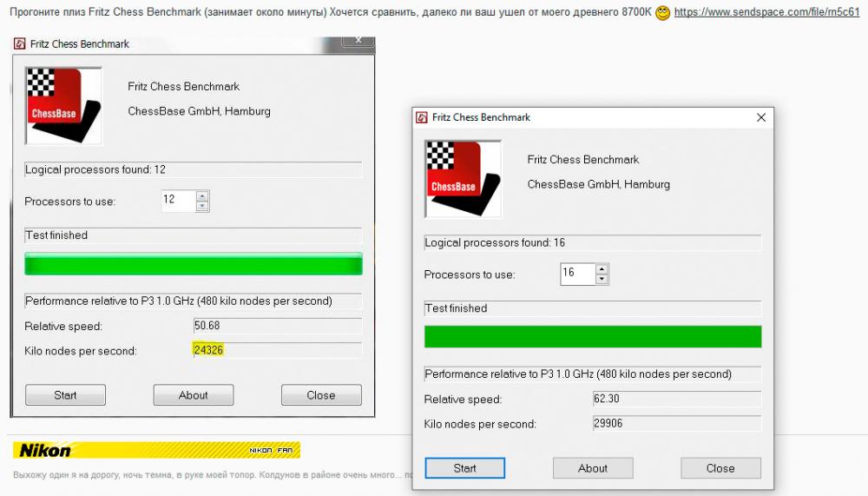Viewport: 868px width, 496px height.
Task: Start the benchmark in the left window
Action: coord(65,395)
